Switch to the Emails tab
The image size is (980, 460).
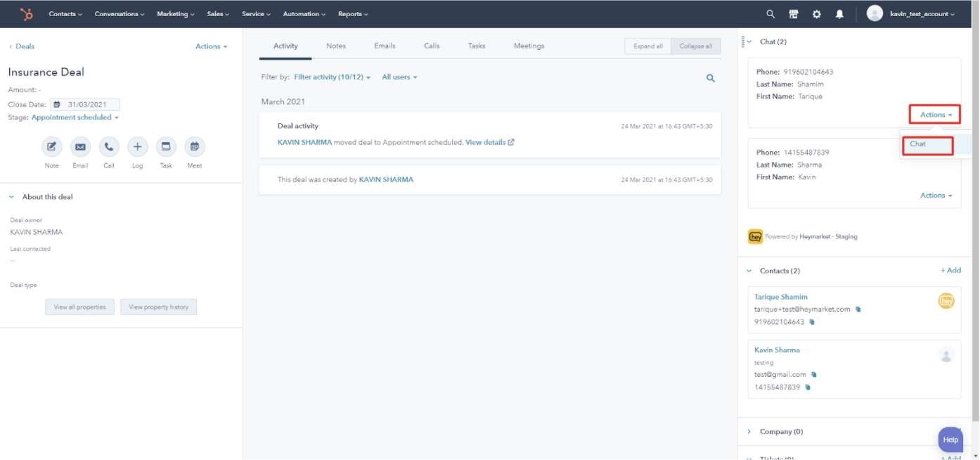click(x=385, y=46)
